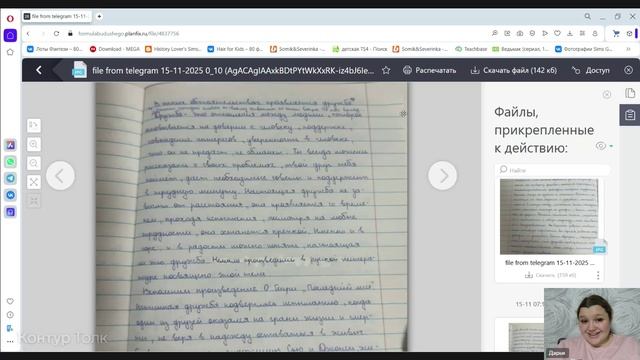This screenshot has width=640, height=360.
Task: Open the three-dot menu of the attached file
Action: coord(598,276)
